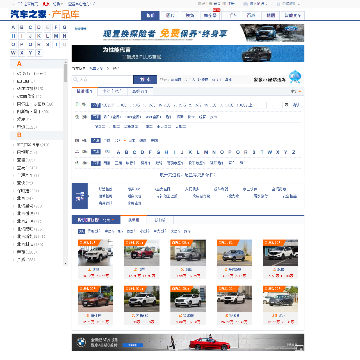The width and height of the screenshot is (360, 360).
Task: Select the highlighted blue first nav tab
Action: tap(150, 15)
